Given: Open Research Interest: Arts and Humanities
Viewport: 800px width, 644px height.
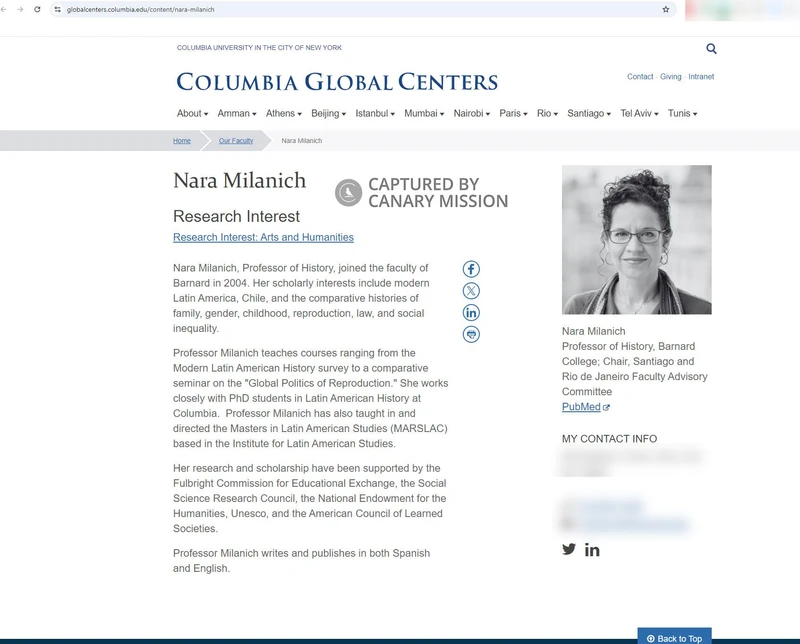Looking at the screenshot, I should pyautogui.click(x=262, y=237).
